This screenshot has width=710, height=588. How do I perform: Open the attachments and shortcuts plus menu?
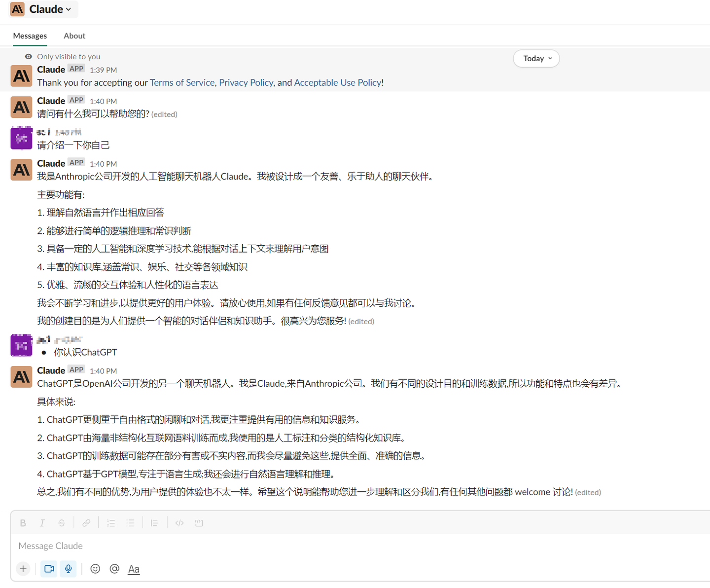23,569
